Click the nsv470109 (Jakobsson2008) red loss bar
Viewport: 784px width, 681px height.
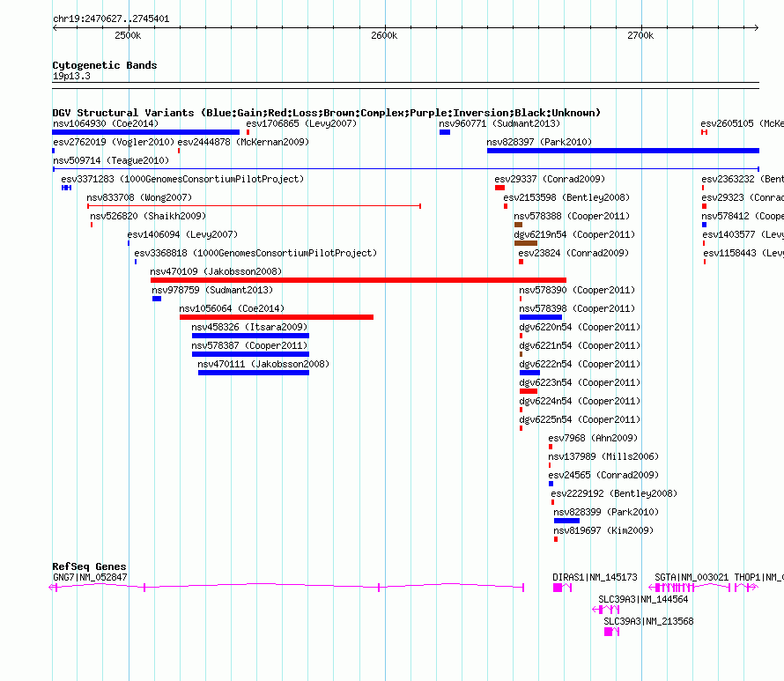coord(359,280)
